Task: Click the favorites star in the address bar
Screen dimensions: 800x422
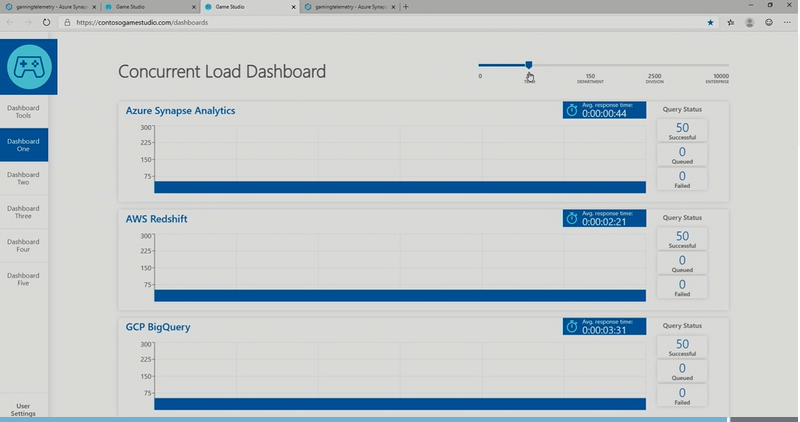Action: click(711, 21)
